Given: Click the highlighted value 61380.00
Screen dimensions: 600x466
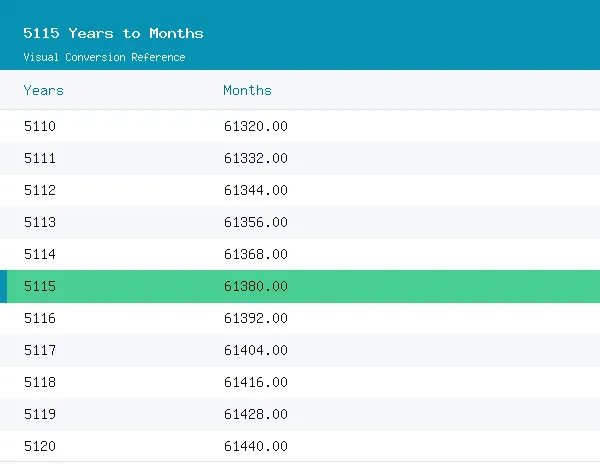Looking at the screenshot, I should (x=256, y=286).
